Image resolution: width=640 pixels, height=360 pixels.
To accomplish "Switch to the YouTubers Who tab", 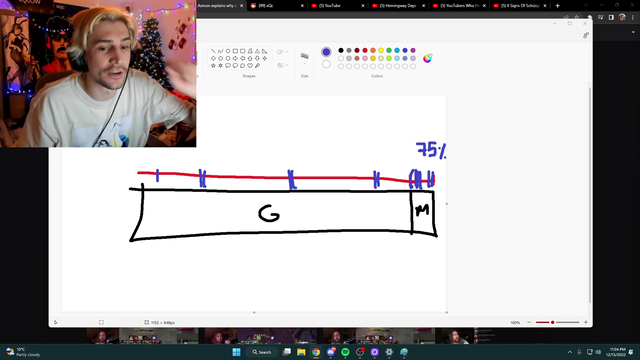I will click(459, 6).
